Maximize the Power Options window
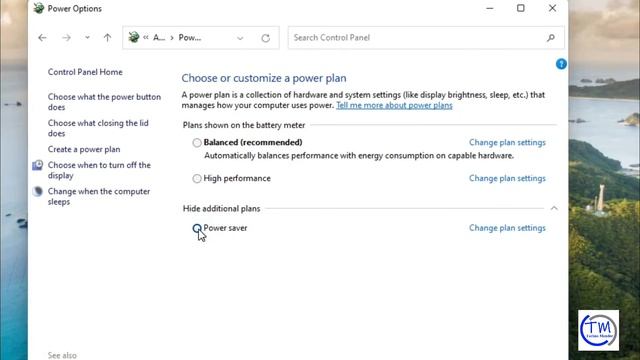This screenshot has width=640, height=360. tap(520, 8)
